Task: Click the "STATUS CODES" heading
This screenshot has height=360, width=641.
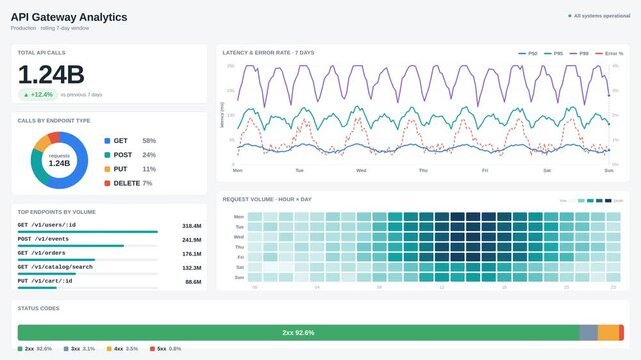Action: pyautogui.click(x=38, y=308)
